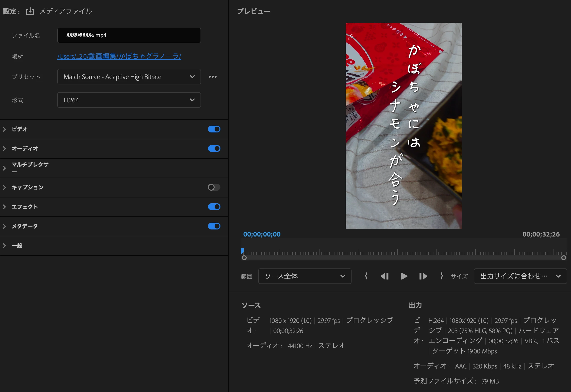Open the preset options ellipsis menu
Image resolution: width=571 pixels, height=392 pixels.
click(x=212, y=77)
